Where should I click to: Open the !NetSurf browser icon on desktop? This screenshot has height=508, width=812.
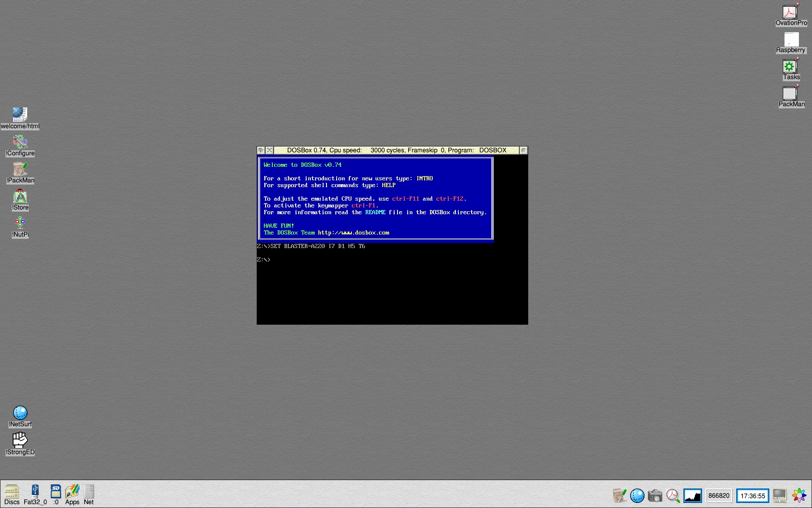click(x=20, y=416)
